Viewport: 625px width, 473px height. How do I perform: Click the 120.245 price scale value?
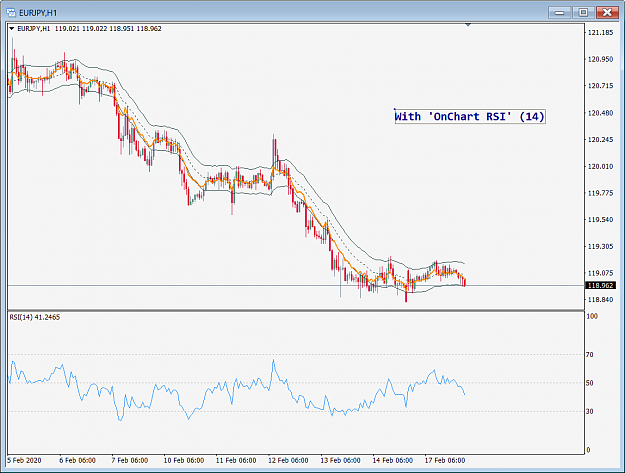(x=601, y=140)
